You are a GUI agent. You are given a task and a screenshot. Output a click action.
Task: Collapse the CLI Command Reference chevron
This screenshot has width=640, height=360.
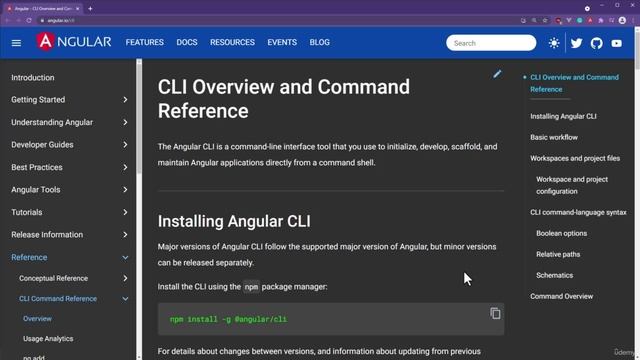click(125, 299)
